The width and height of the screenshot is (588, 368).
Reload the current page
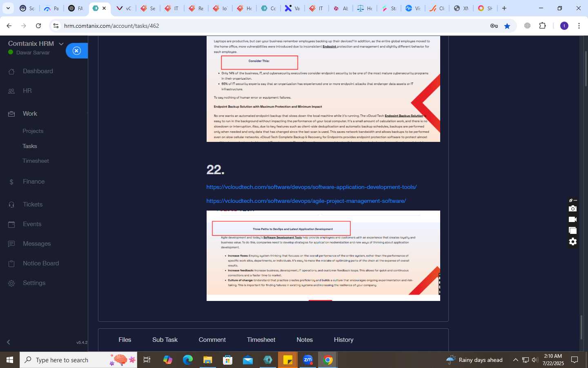click(x=38, y=26)
